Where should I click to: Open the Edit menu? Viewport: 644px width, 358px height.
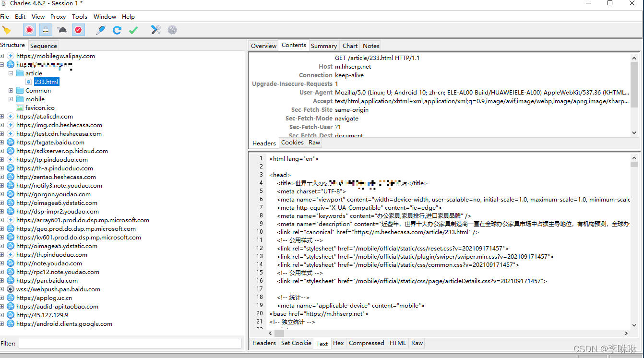click(x=20, y=16)
